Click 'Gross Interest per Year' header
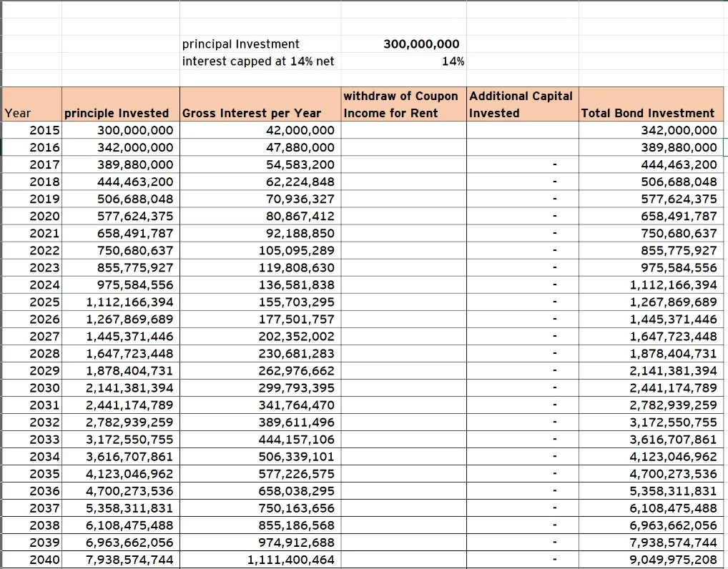Viewport: 728px width, 569px height. point(260,104)
